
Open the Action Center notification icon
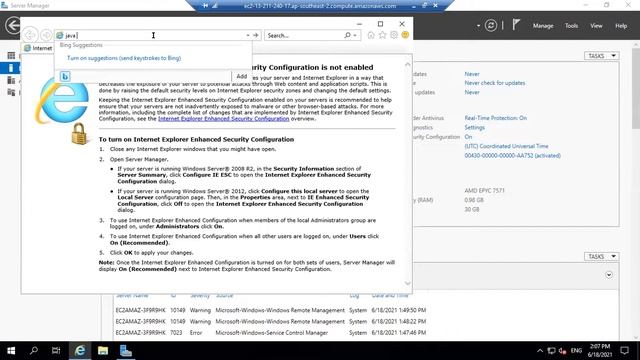624,351
